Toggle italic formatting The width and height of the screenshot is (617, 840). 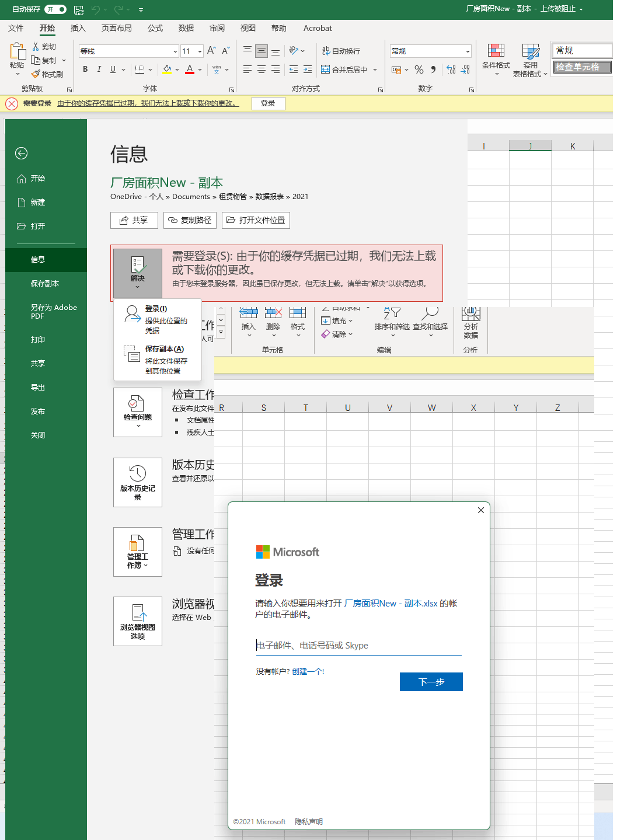[99, 69]
